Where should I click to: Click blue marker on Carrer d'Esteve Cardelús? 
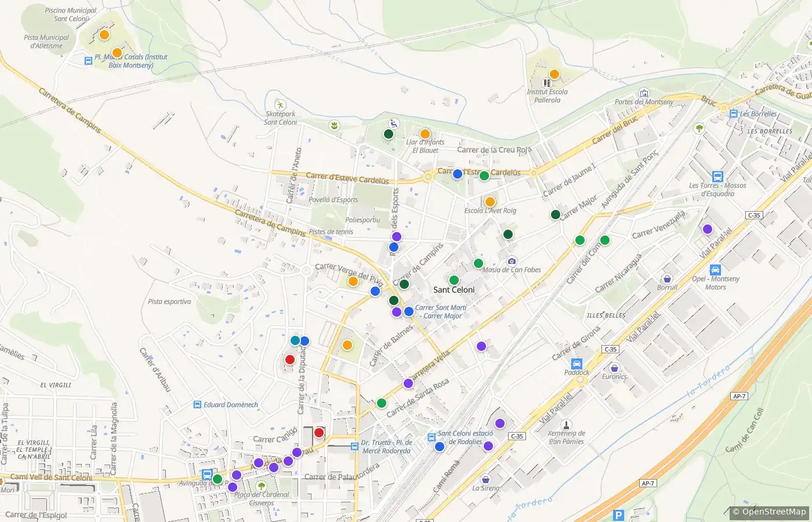click(x=458, y=173)
